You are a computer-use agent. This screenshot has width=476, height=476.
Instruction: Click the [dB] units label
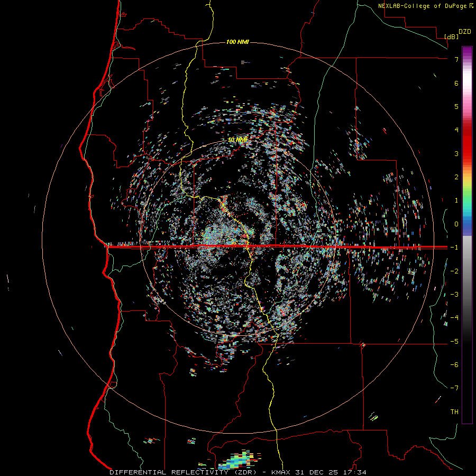click(452, 36)
